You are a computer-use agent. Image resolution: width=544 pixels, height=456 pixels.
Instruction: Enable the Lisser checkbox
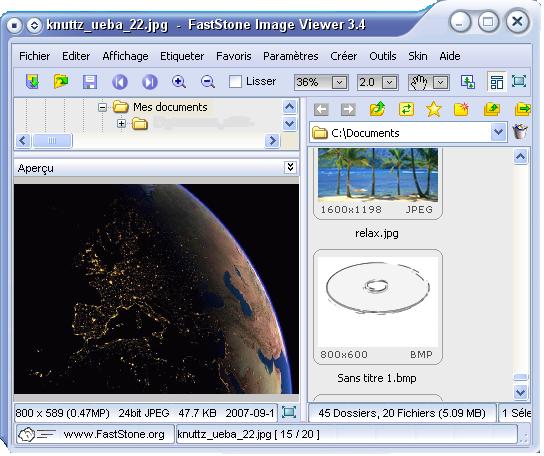click(x=235, y=82)
